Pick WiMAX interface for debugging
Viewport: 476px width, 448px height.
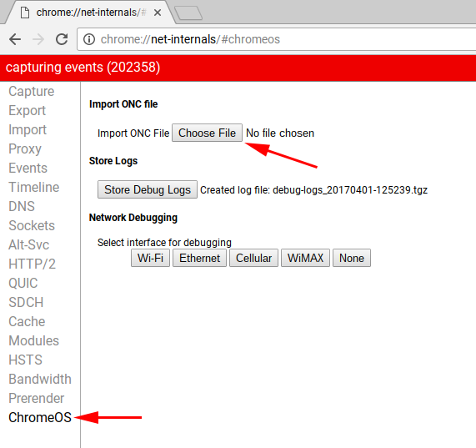[x=305, y=258]
